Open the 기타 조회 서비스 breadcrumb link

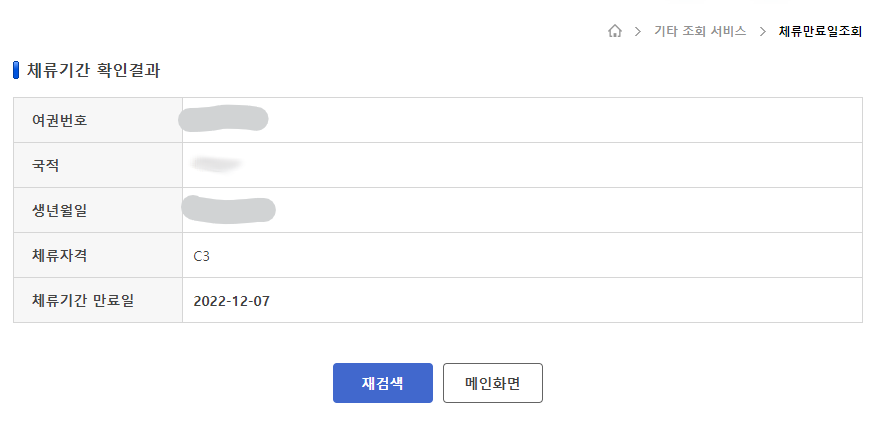(700, 32)
